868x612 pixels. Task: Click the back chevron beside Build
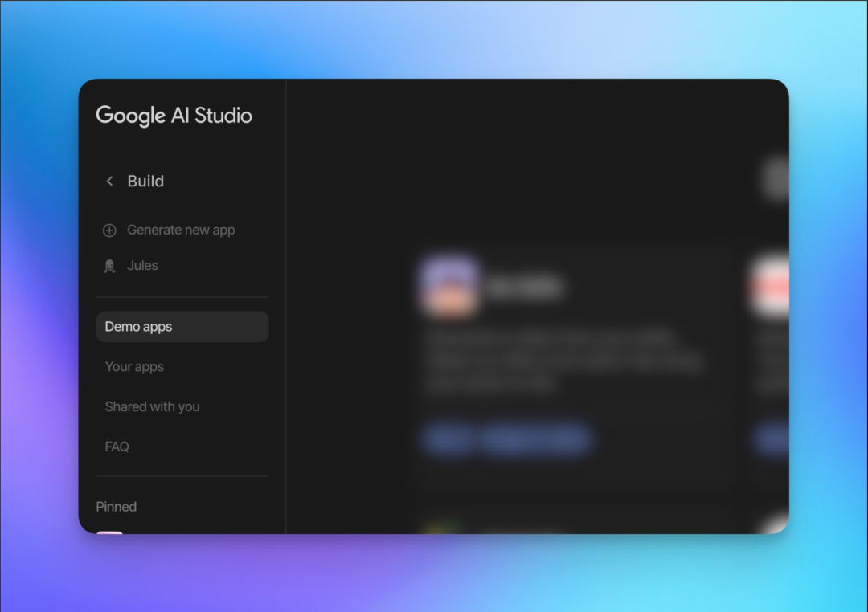point(109,181)
